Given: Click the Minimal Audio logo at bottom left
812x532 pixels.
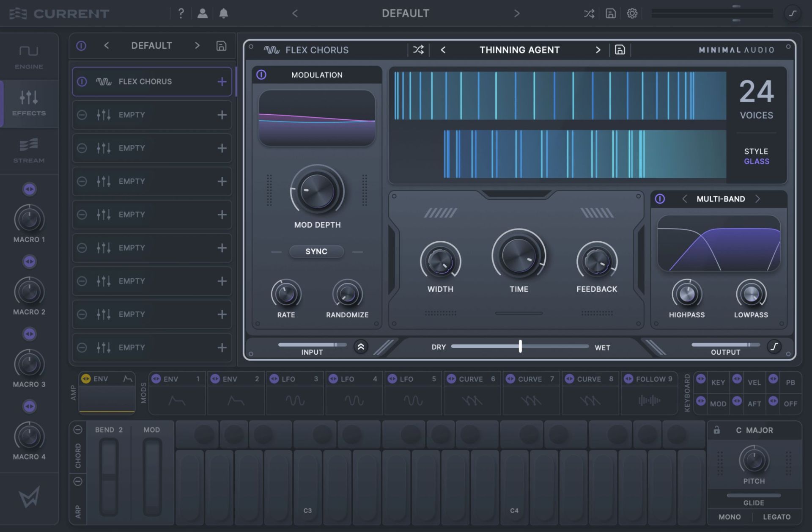Looking at the screenshot, I should pyautogui.click(x=29, y=497).
